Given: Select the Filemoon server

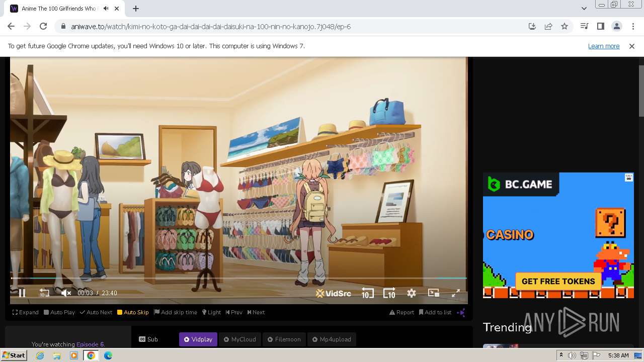Looking at the screenshot, I should 284,339.
